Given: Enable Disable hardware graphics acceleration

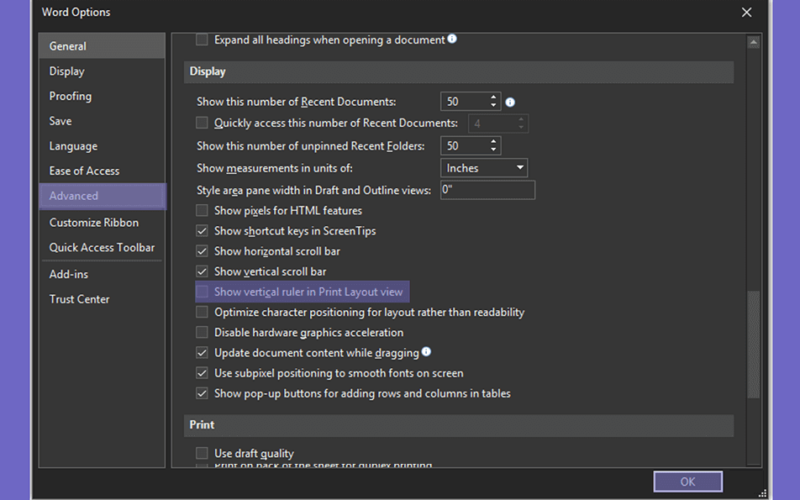Looking at the screenshot, I should click(x=202, y=332).
